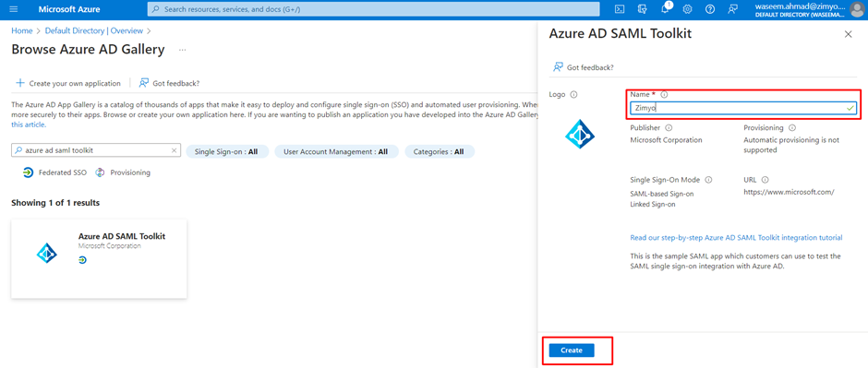
Task: Click the SSO badge icon on the toolkit card
Action: pyautogui.click(x=82, y=260)
